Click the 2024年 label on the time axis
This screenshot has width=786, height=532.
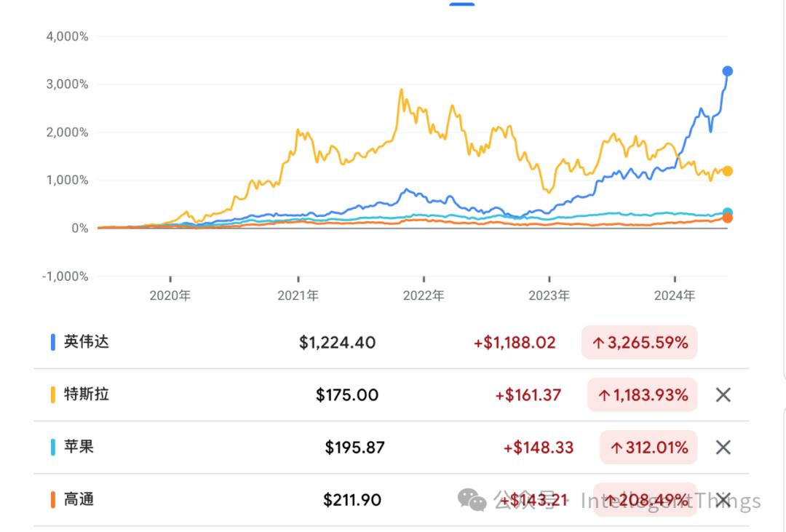point(675,295)
